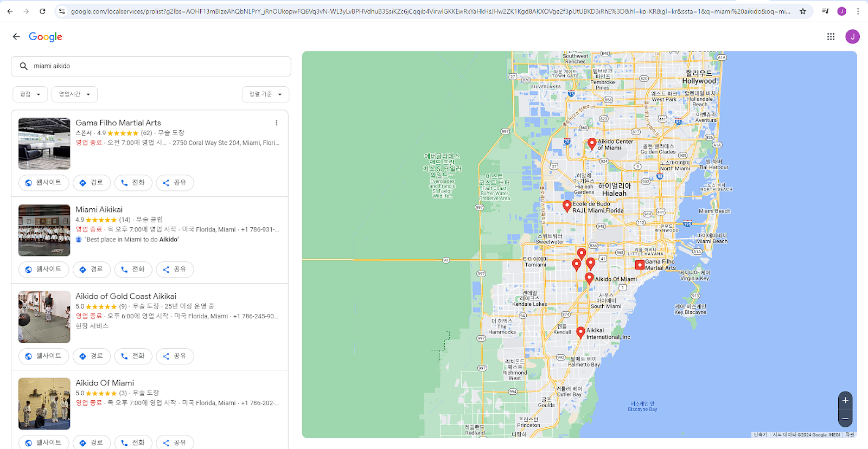Screen dimensions: 868x449
Task: Visit the Aikido of Gold Coast Aikikai website
Action: point(44,356)
